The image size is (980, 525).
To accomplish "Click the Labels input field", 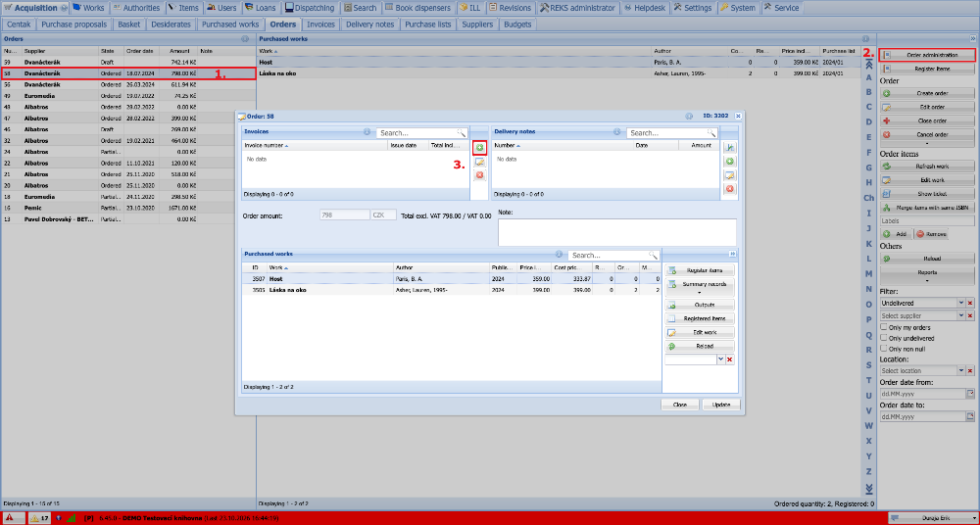I will point(927,220).
